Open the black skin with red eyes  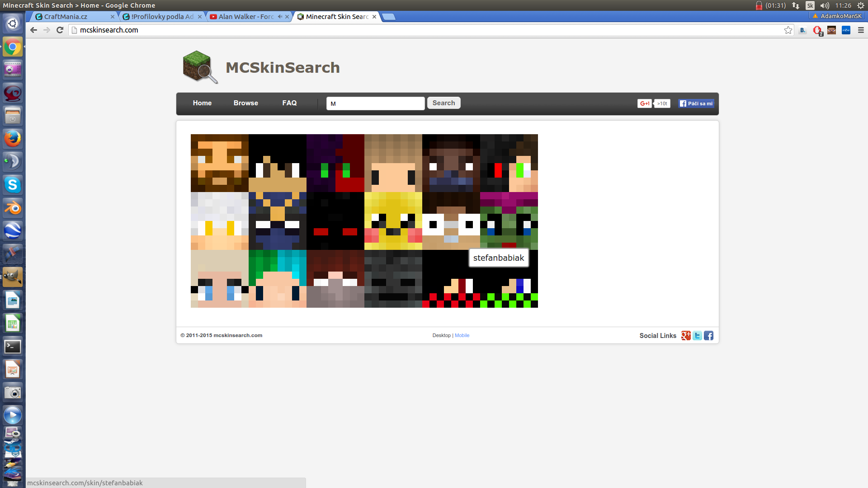[x=335, y=221]
